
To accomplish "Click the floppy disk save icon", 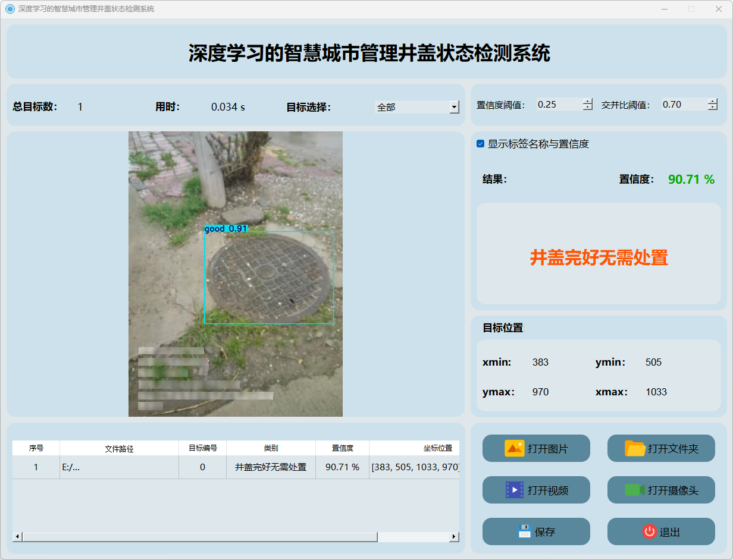I will [524, 531].
